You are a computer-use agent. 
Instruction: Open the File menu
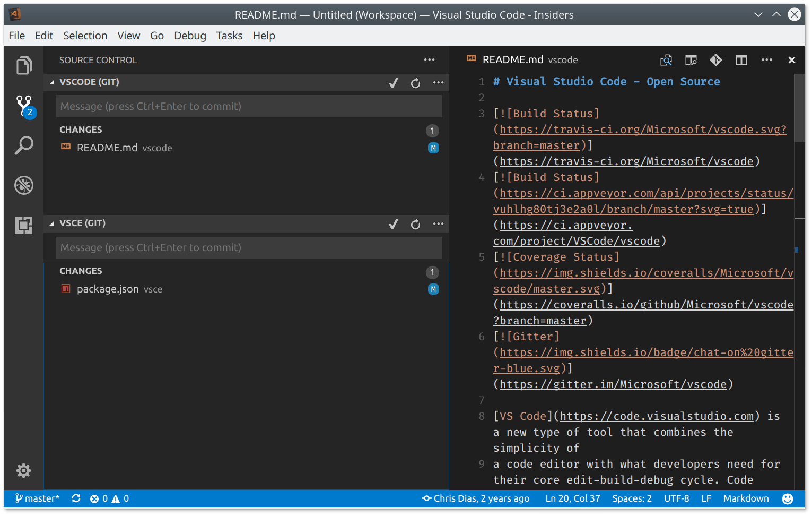(x=17, y=36)
